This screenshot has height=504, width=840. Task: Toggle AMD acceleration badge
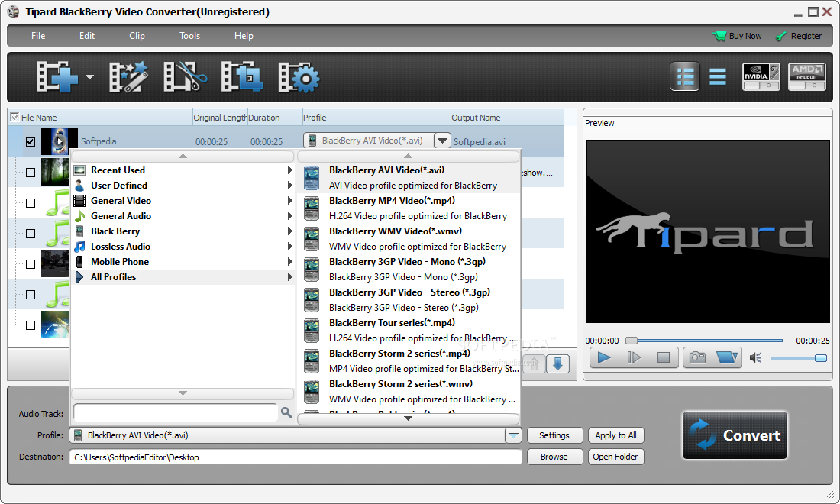point(807,76)
